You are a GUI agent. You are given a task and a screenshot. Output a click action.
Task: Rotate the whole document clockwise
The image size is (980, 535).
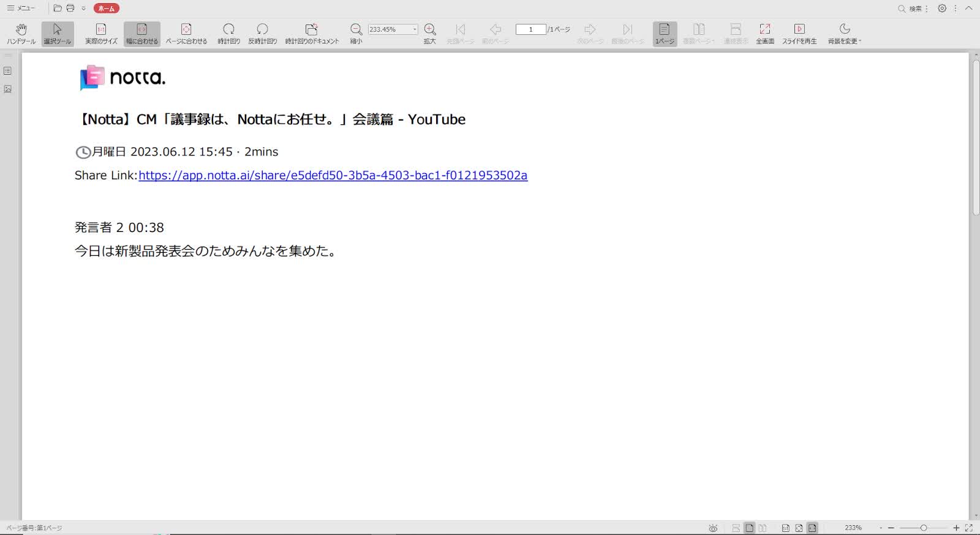(312, 34)
